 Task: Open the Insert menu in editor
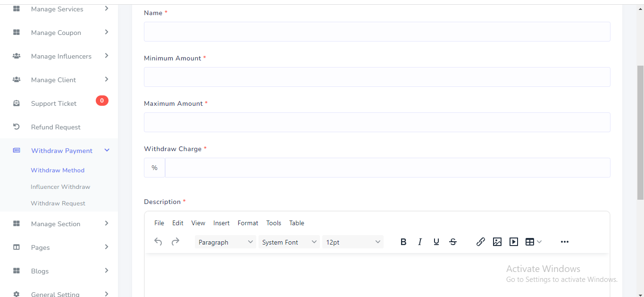[221, 223]
